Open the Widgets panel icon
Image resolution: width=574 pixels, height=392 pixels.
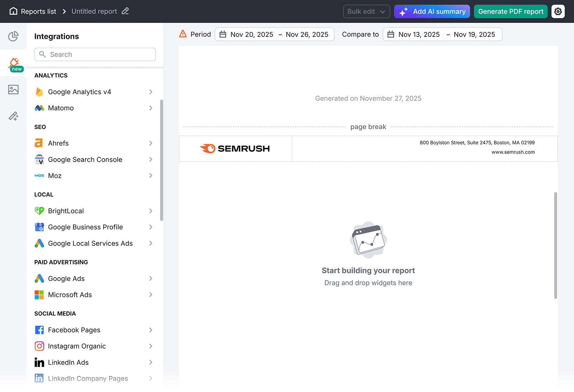13,37
